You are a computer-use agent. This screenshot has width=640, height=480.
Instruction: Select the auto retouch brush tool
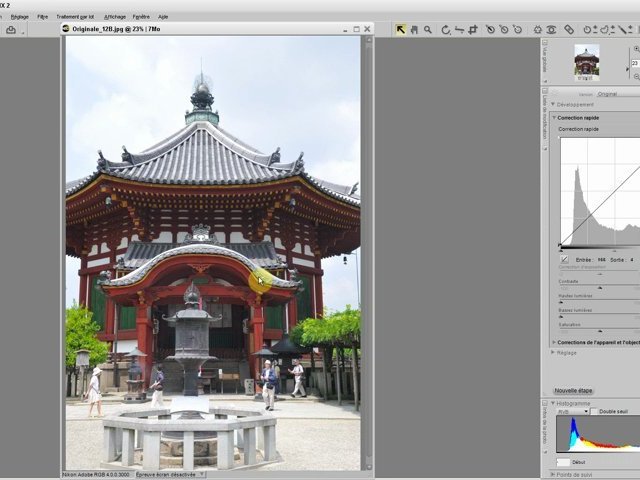tap(569, 30)
